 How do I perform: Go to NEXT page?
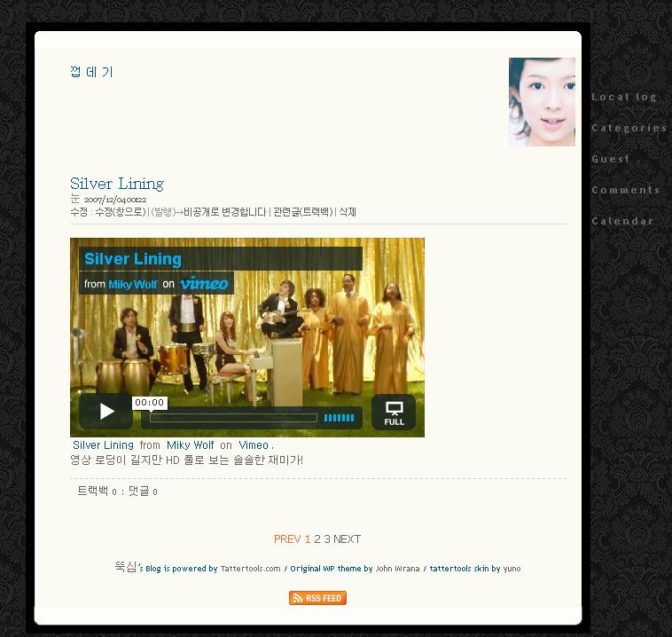(x=348, y=539)
